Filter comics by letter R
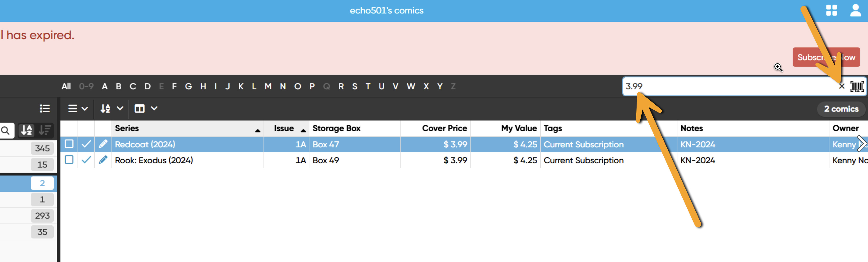 click(341, 86)
